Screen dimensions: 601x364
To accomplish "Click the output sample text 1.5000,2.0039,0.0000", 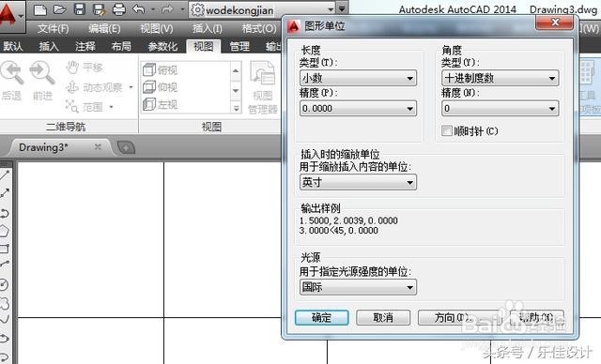I will click(348, 220).
